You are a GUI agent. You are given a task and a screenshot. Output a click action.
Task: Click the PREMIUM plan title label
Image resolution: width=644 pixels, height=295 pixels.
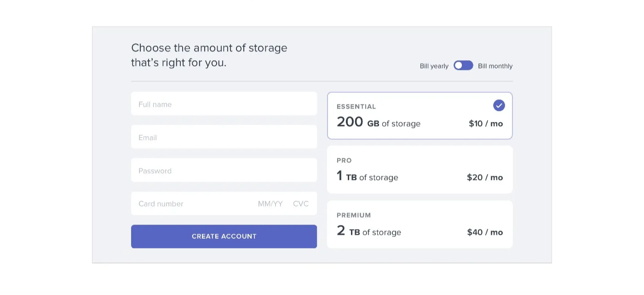(x=353, y=215)
